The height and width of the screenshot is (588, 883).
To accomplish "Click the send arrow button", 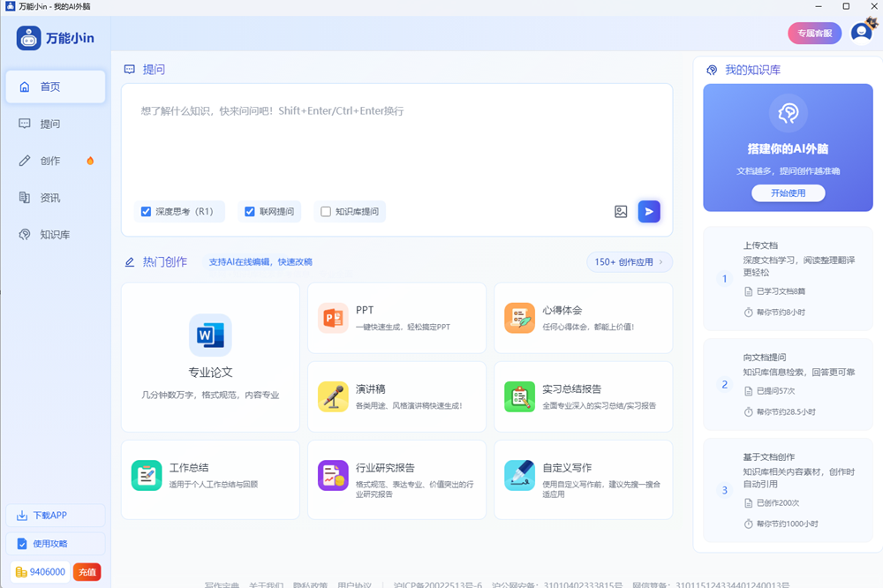I will [649, 212].
